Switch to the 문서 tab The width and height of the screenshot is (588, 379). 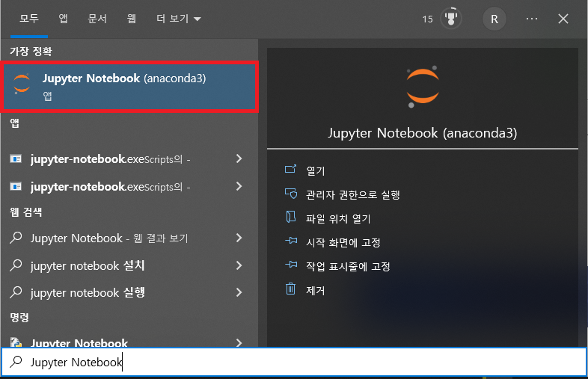click(97, 19)
